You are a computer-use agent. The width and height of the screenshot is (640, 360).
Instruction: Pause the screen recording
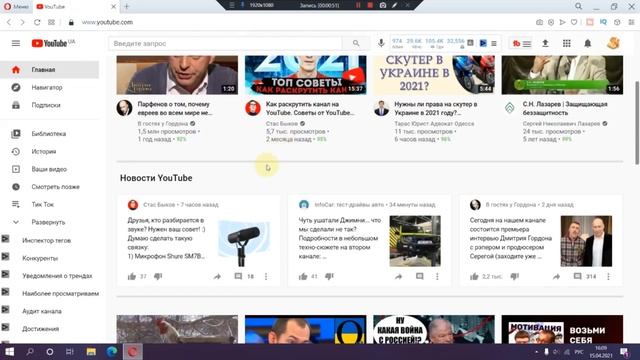click(358, 5)
